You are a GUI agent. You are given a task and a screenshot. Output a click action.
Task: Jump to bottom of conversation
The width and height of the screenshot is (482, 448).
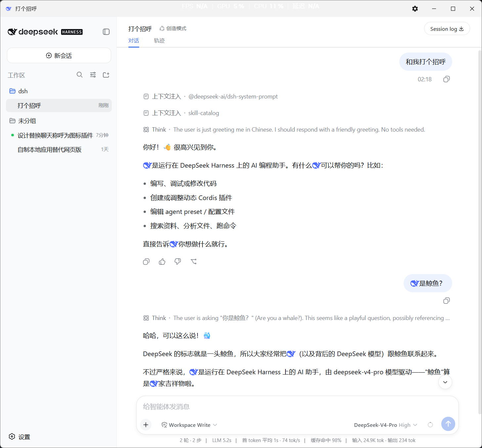(445, 382)
